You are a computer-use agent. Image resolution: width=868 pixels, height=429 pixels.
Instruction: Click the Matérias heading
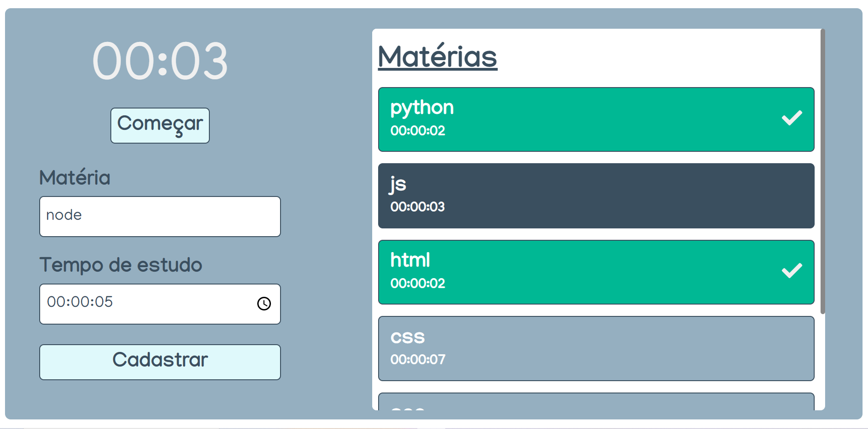point(437,57)
